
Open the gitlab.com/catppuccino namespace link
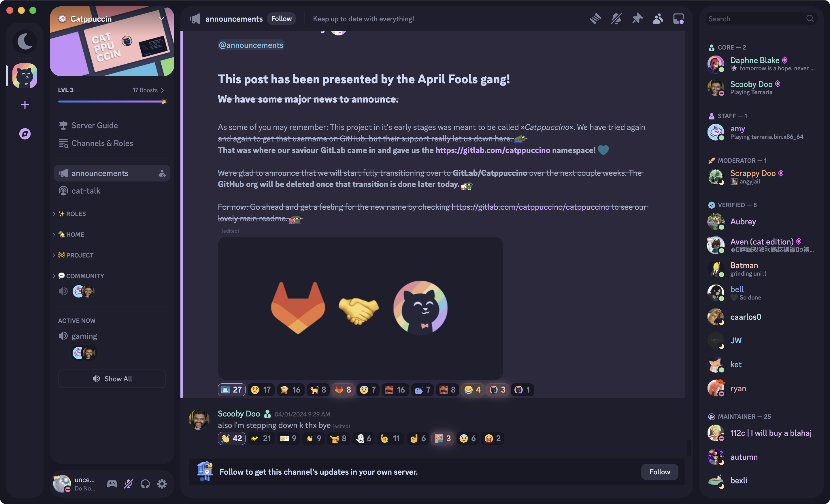(493, 150)
